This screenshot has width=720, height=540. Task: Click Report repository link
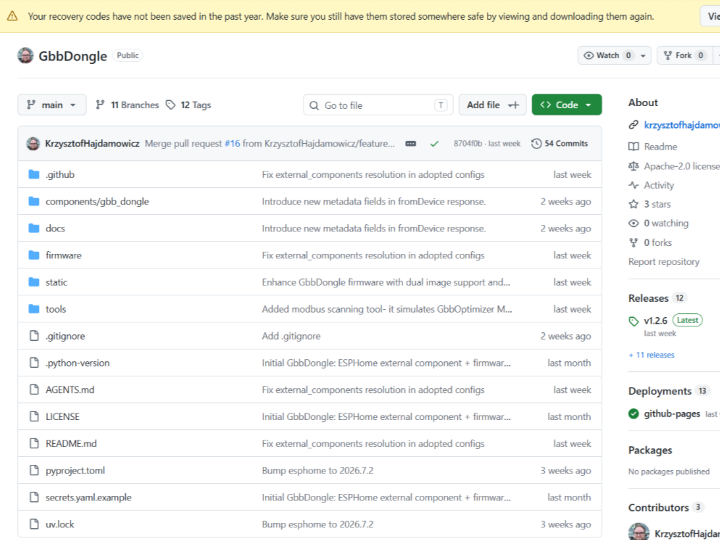coord(664,262)
